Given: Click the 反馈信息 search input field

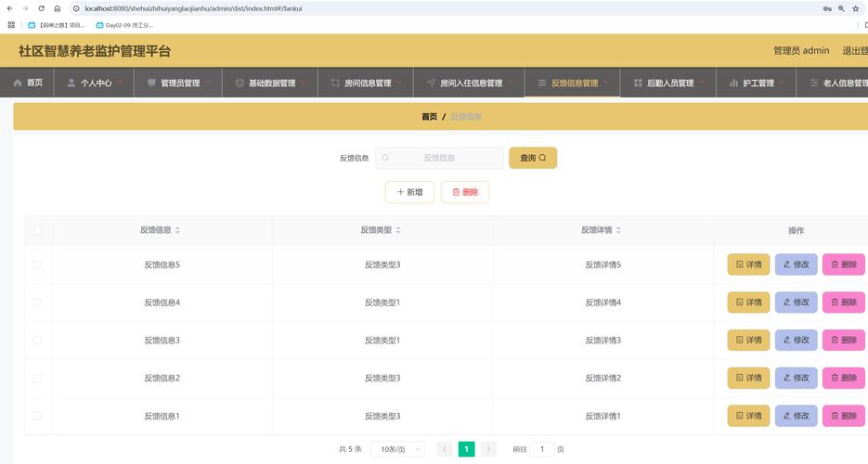Looking at the screenshot, I should click(439, 158).
